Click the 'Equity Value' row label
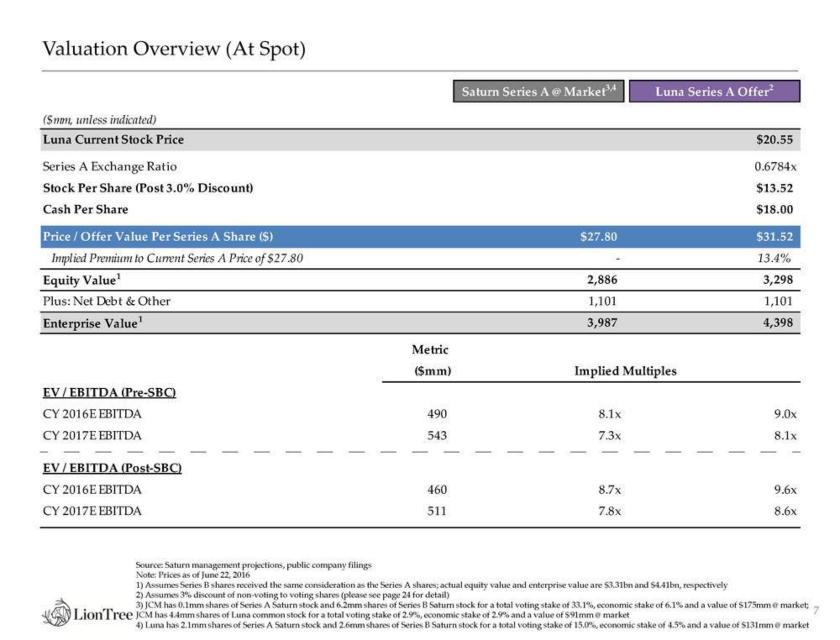This screenshot has height=640, width=840. 82,280
